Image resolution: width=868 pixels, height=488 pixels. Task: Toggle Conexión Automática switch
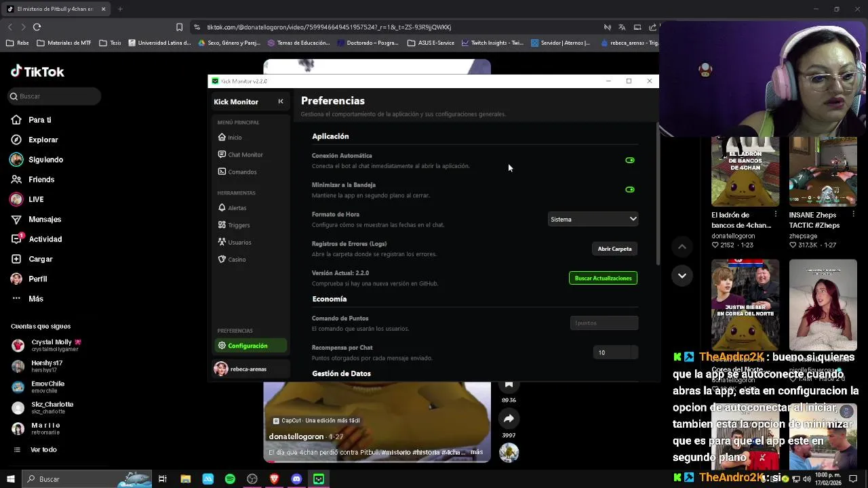point(630,161)
